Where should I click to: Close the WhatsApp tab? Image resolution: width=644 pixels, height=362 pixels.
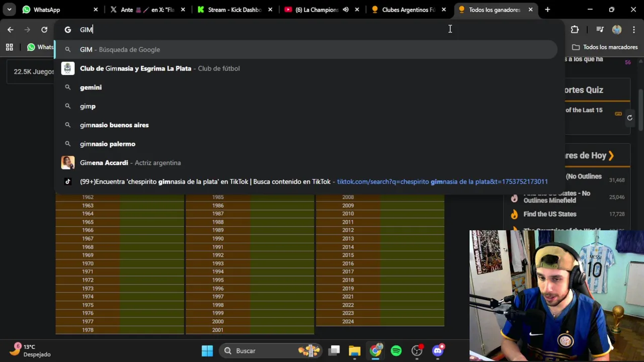pyautogui.click(x=96, y=10)
